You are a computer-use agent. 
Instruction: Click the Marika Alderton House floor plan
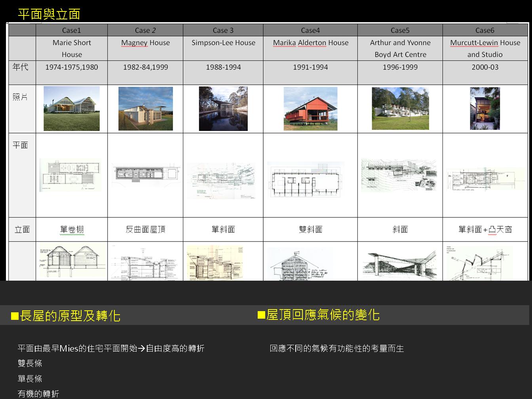[x=305, y=179]
